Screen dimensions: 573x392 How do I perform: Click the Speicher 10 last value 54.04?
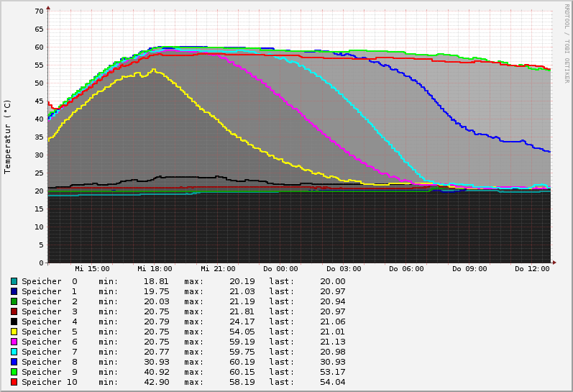[332, 382]
